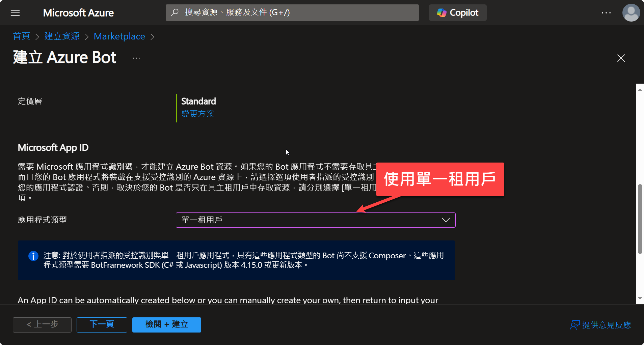Click the 上一步 button
This screenshot has width=644, height=345.
click(42, 324)
